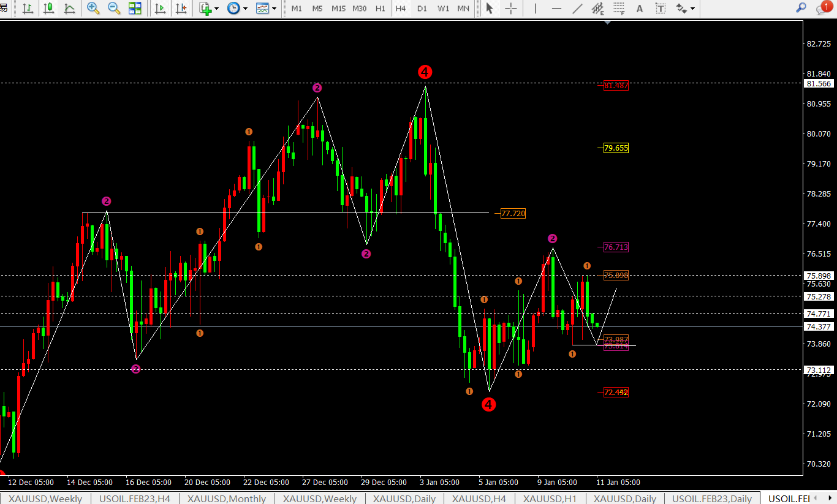
Task: Tile chart windows with the grid icon
Action: (135, 9)
